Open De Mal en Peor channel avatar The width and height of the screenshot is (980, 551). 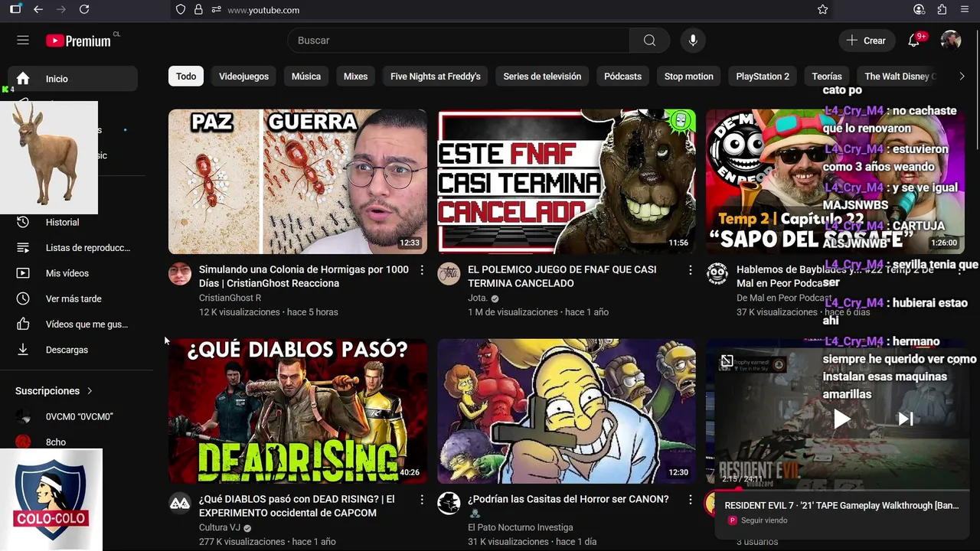click(x=717, y=273)
